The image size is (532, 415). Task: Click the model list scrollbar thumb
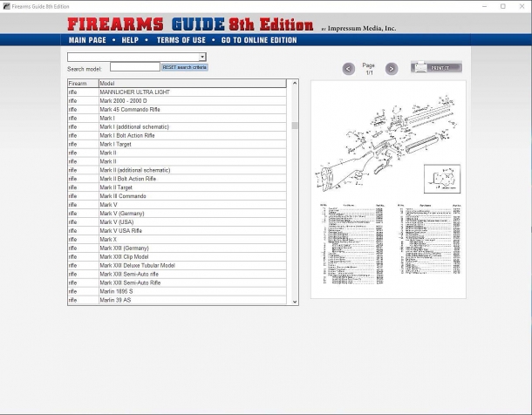click(295, 126)
